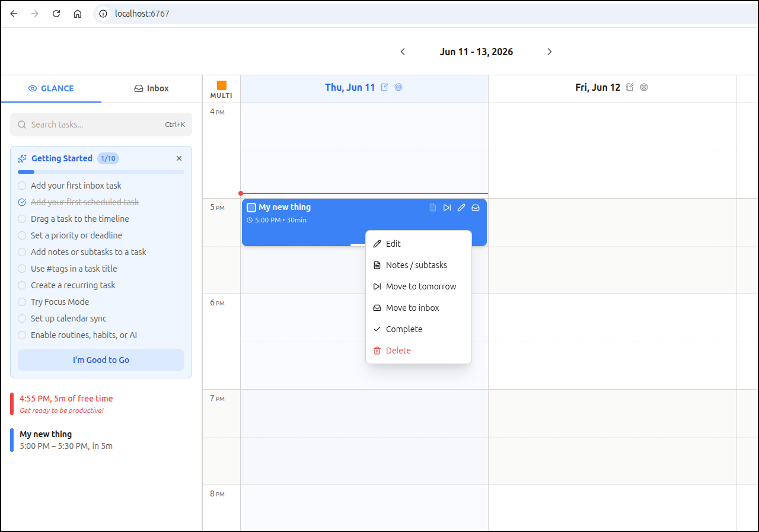This screenshot has height=532, width=759.
Task: Go back in browser history
Action: pos(14,14)
